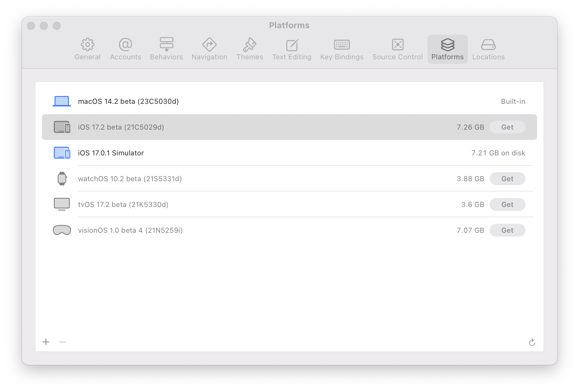Open the Source Control icon
This screenshot has width=579, height=392.
397,44
